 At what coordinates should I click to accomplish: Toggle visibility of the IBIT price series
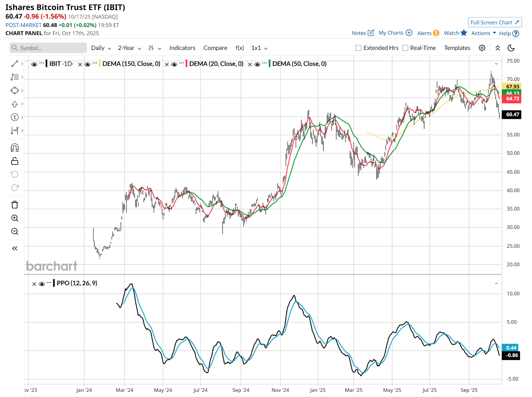(x=34, y=64)
